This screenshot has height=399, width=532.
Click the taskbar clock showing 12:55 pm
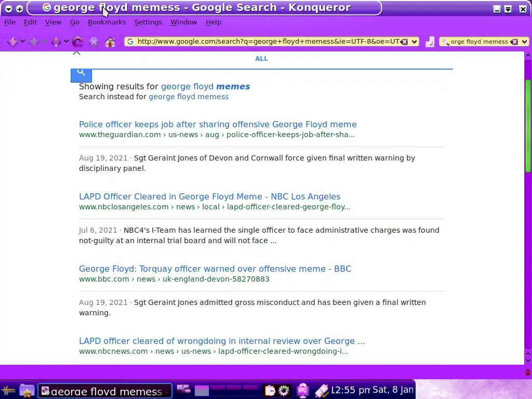tap(350, 390)
